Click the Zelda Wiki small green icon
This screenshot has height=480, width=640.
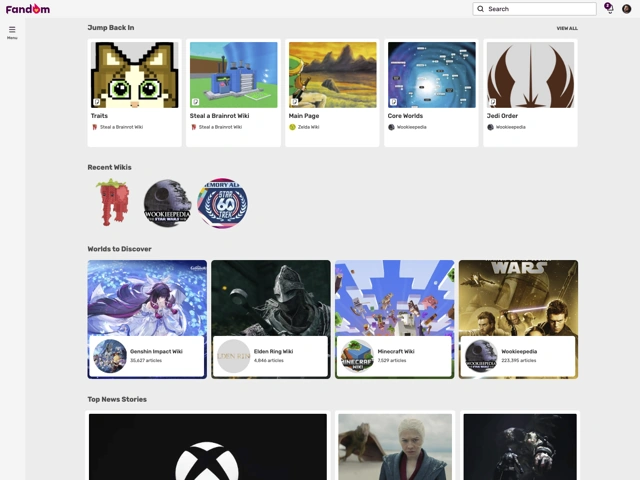[292, 127]
